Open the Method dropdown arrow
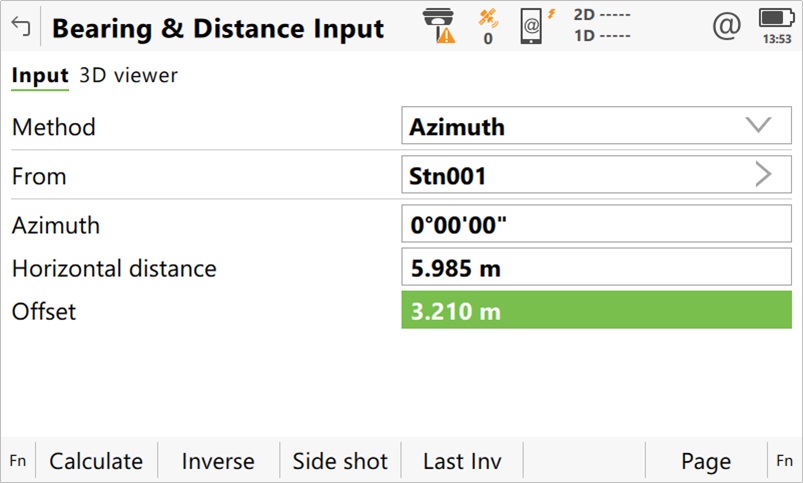 (x=759, y=126)
